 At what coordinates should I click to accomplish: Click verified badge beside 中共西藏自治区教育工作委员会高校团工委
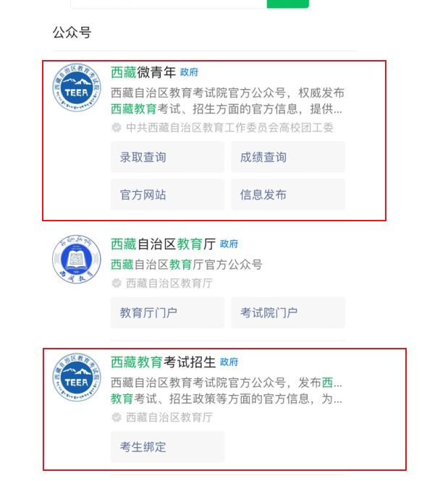[x=117, y=127]
